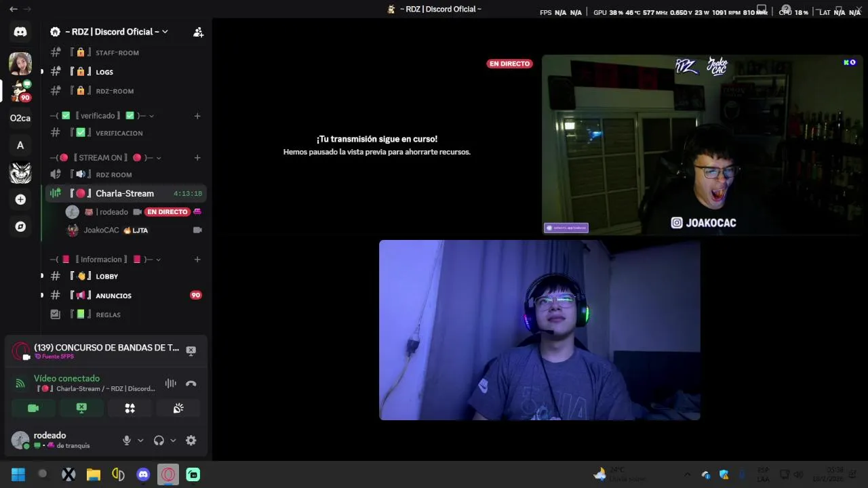Click the EN DIRECTO badge next to rodeado
The image size is (868, 488).
pos(167,212)
